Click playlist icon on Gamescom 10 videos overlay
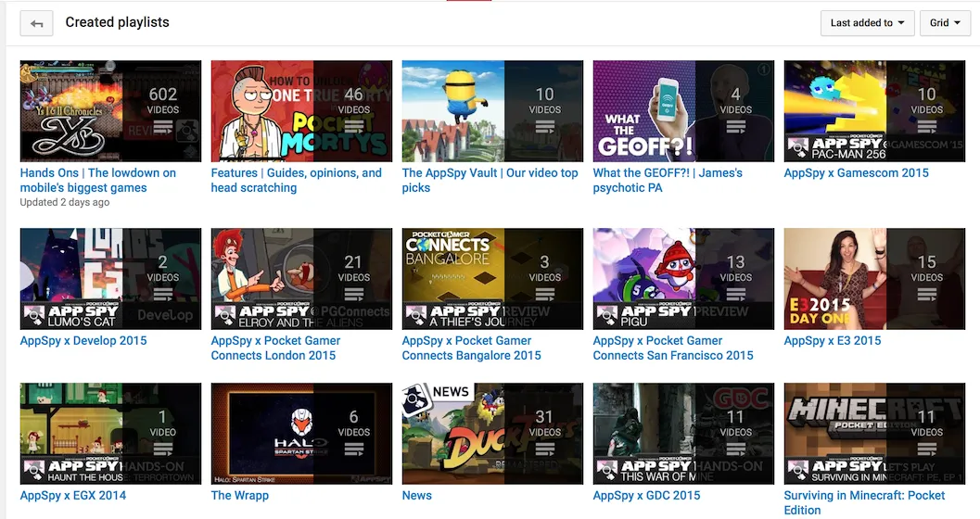Image resolution: width=980 pixels, height=519 pixels. pos(927,127)
